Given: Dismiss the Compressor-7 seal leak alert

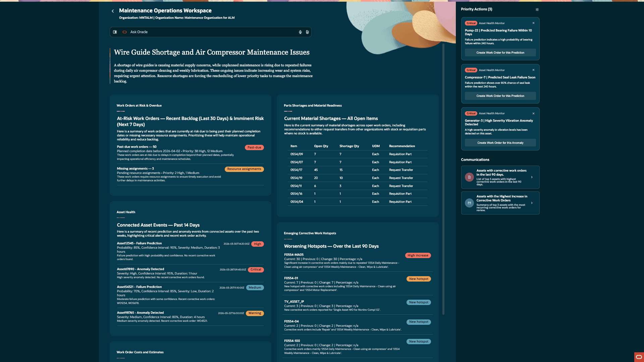Looking at the screenshot, I should (x=533, y=70).
